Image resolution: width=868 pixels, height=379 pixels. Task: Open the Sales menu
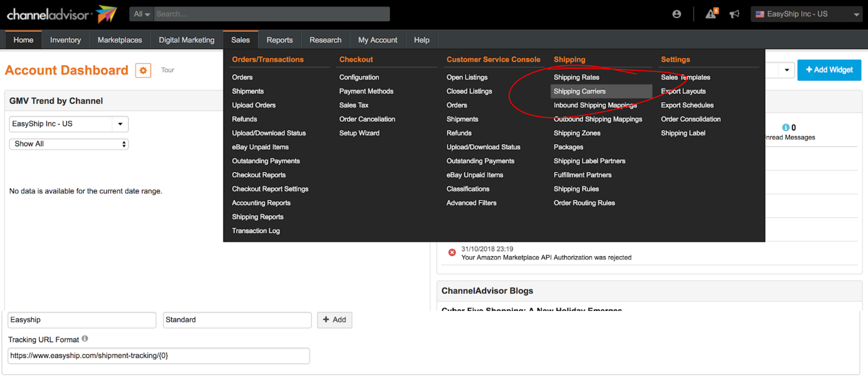click(241, 40)
